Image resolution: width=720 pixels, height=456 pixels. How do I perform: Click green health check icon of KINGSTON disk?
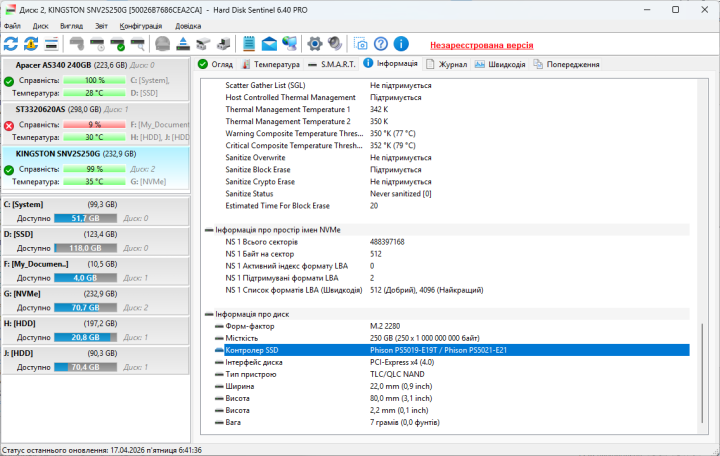coord(9,170)
